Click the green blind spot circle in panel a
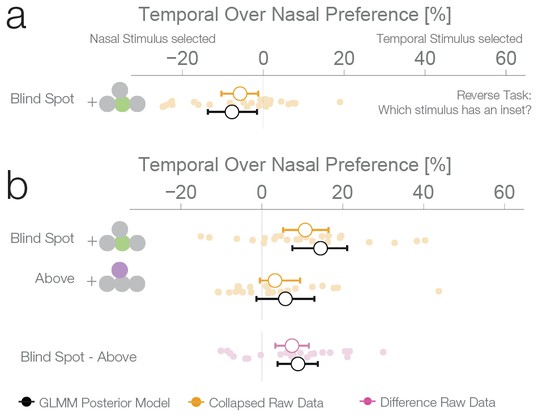 [x=122, y=104]
